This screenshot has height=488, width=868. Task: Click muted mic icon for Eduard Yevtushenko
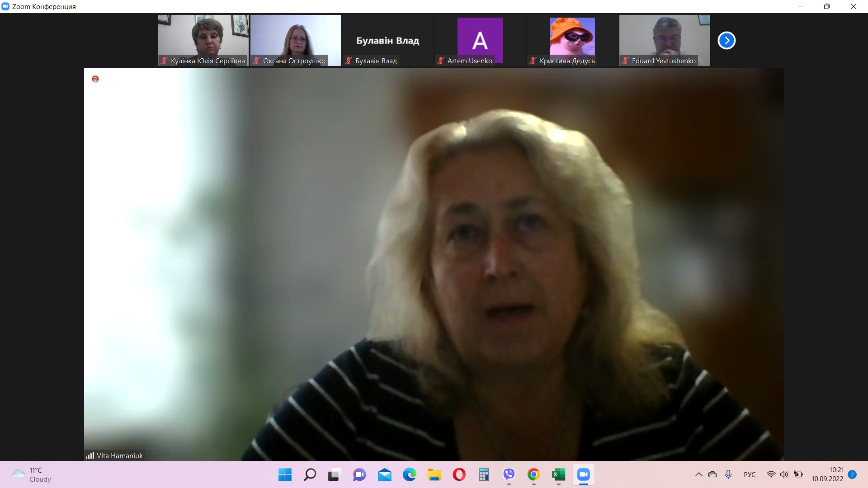click(625, 61)
